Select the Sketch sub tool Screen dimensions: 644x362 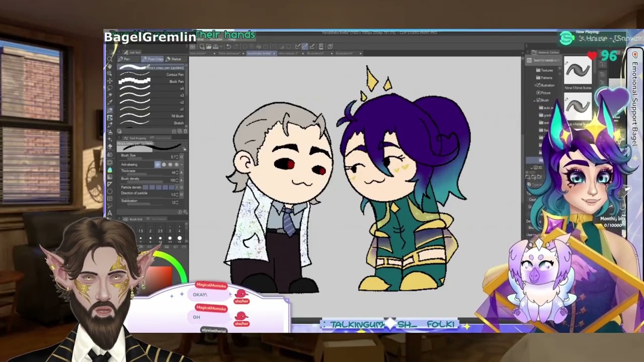[150, 123]
